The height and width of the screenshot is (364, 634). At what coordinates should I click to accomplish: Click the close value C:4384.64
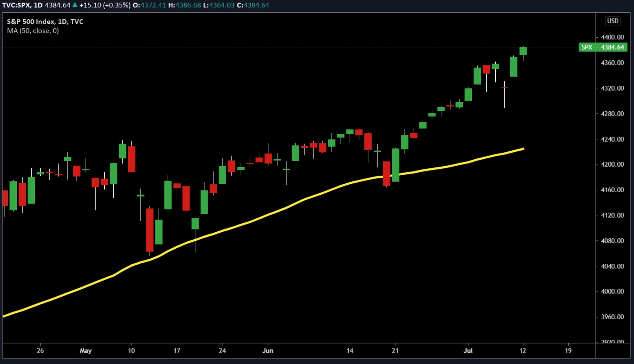[253, 5]
